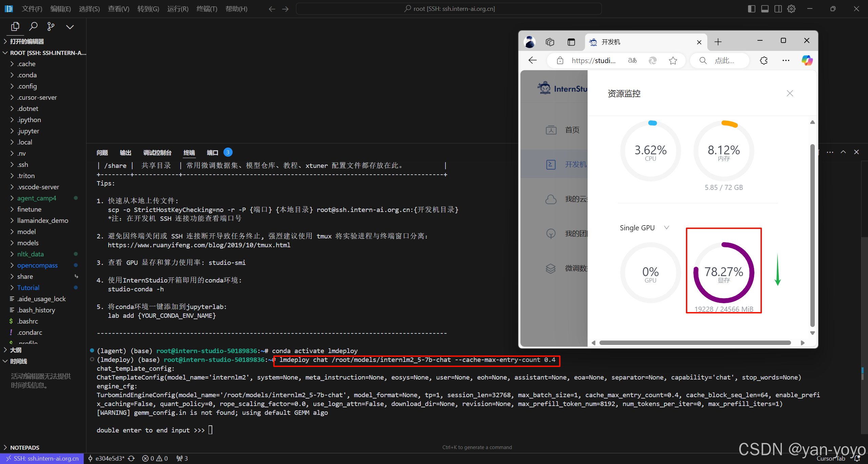
Task: Open the Source Control view icon
Action: [51, 26]
